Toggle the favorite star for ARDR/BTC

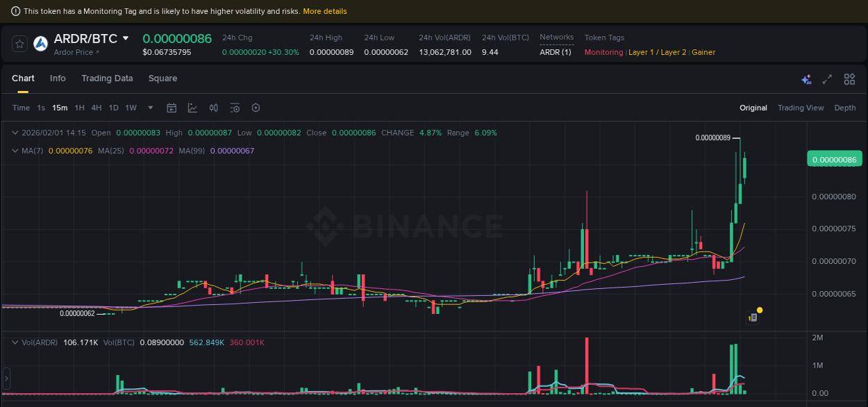19,43
